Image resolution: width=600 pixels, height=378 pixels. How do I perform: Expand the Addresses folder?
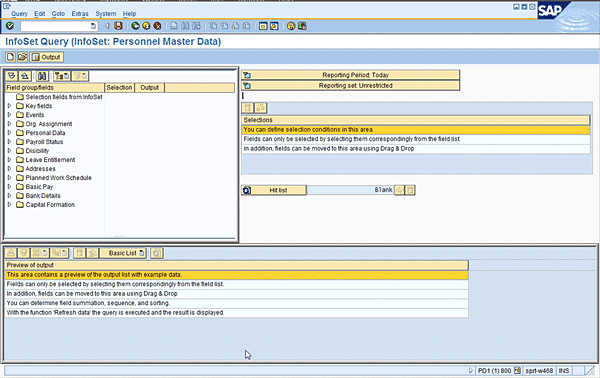tap(9, 168)
